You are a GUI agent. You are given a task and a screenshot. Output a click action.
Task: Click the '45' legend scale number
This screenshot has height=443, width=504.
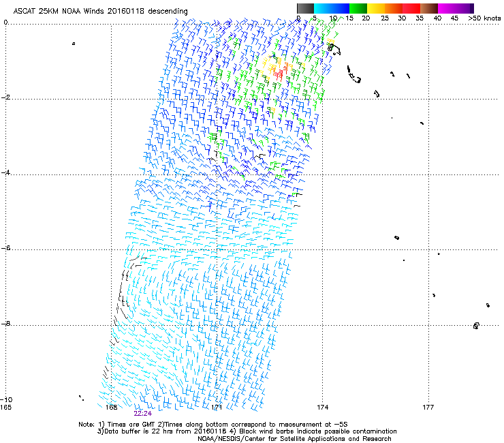pos(454,18)
